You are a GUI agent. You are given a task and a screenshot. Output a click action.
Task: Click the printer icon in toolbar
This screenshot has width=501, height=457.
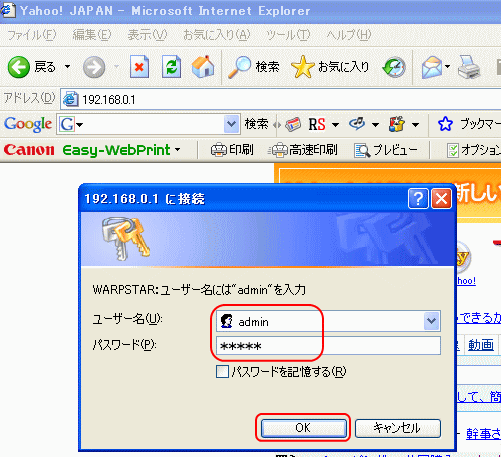click(x=469, y=67)
